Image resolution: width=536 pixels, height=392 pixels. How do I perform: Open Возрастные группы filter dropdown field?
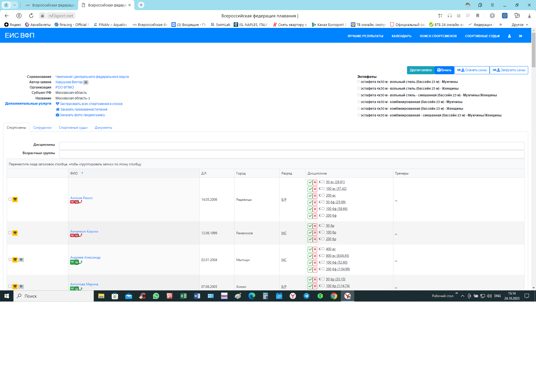(x=291, y=154)
